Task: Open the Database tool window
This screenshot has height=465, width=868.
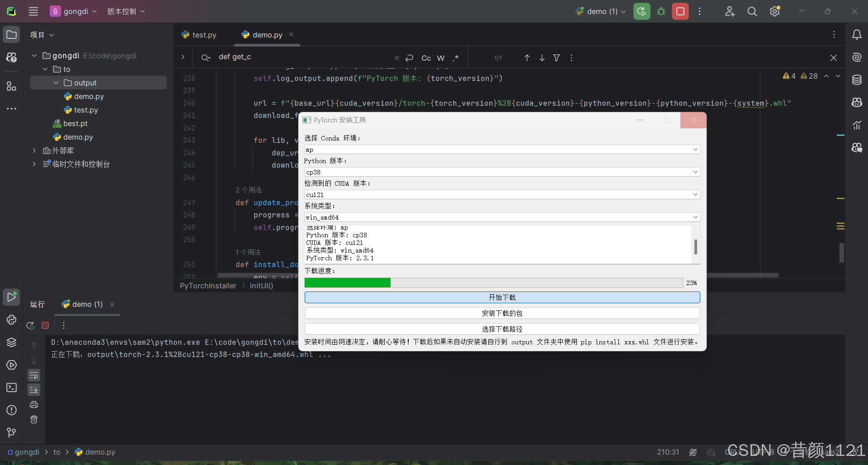Action: [x=857, y=80]
